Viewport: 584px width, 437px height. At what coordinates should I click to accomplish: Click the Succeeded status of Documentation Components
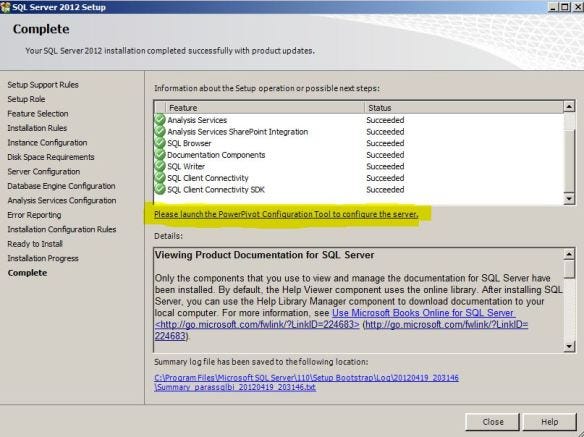click(385, 155)
